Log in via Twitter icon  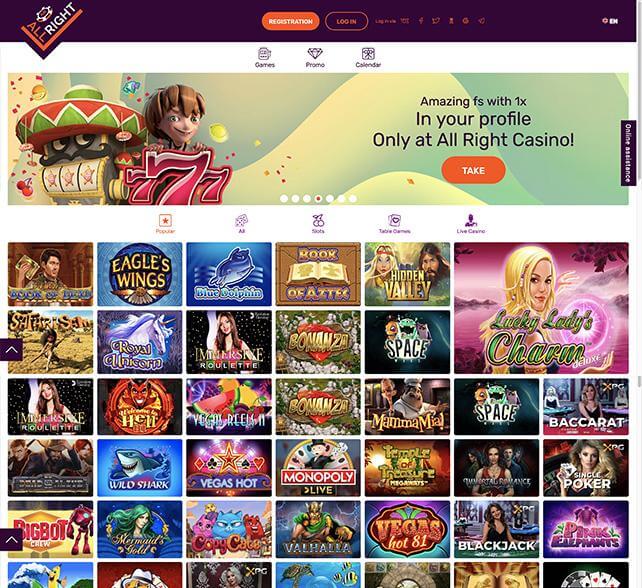point(436,21)
